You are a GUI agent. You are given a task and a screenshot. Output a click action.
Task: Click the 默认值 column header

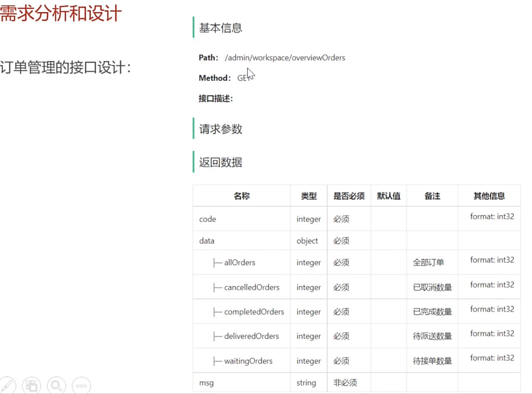tap(389, 196)
